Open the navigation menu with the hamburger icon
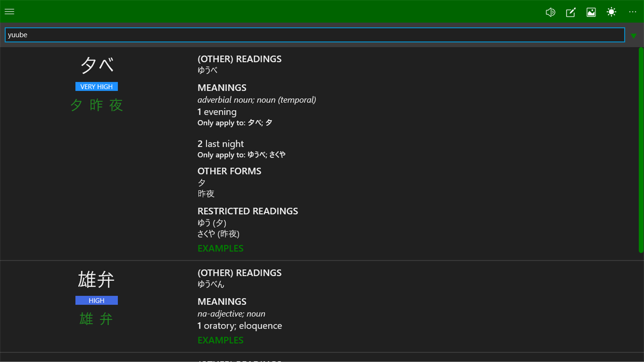 click(x=9, y=11)
